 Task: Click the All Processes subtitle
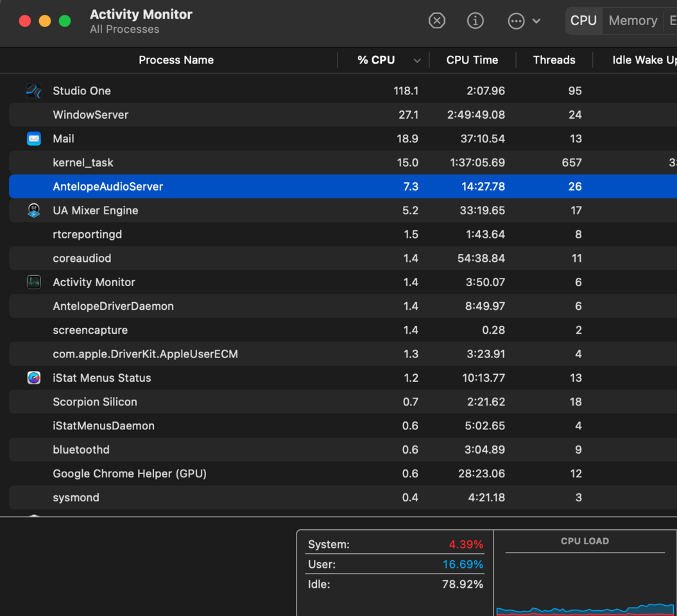[124, 30]
